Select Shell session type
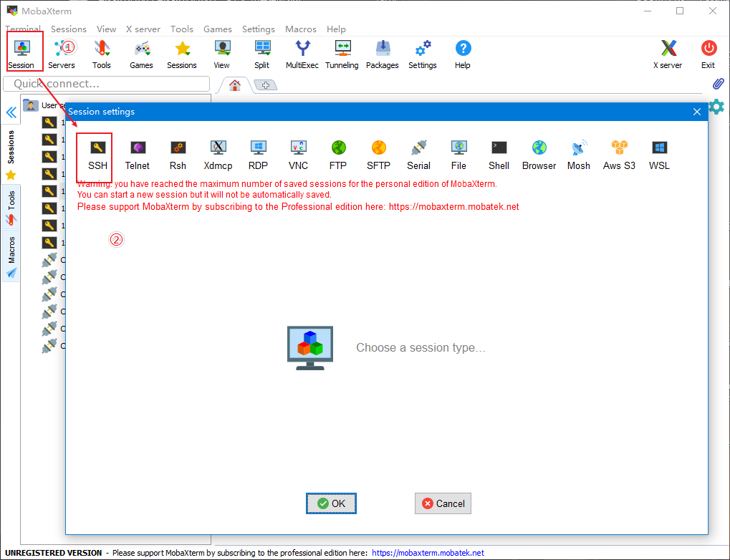 [x=499, y=155]
